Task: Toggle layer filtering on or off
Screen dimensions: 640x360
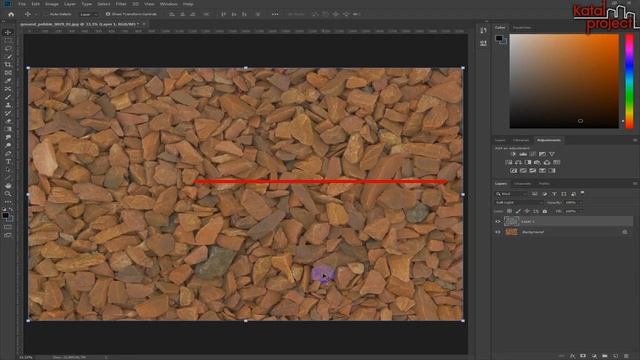Action: (582, 193)
